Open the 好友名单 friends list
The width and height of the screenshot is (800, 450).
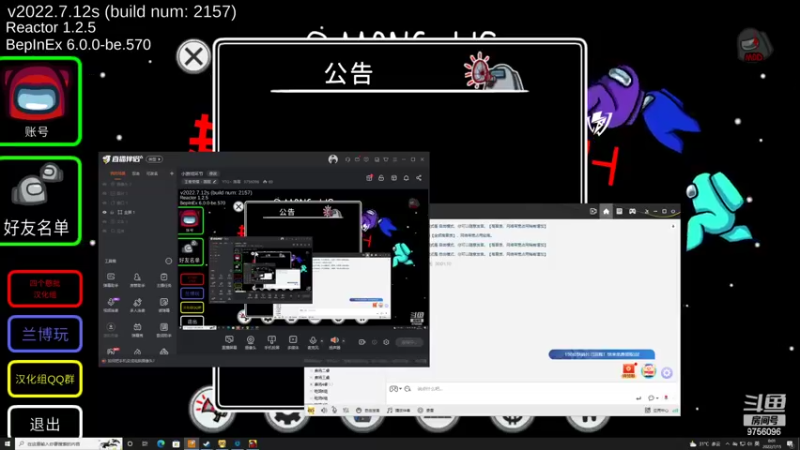click(40, 201)
